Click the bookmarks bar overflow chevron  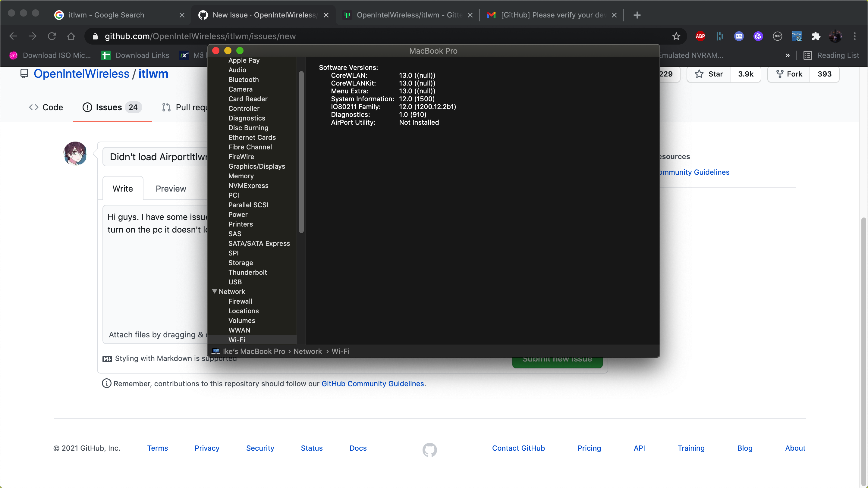tap(788, 55)
